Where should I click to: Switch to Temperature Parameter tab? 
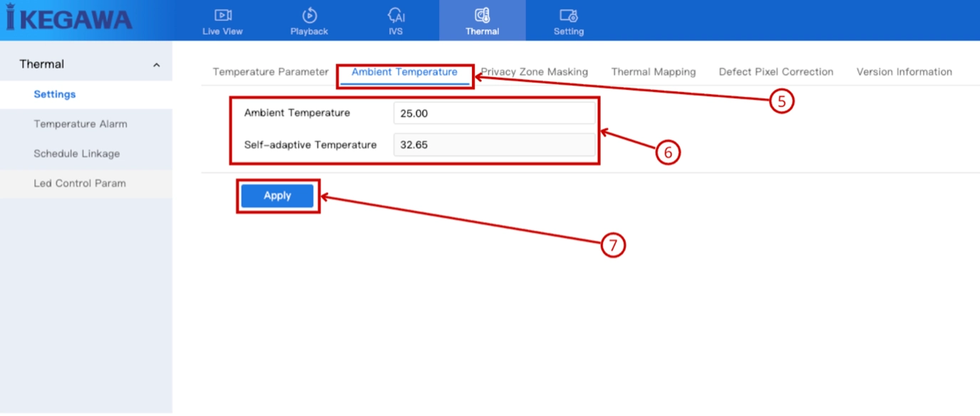pyautogui.click(x=271, y=72)
